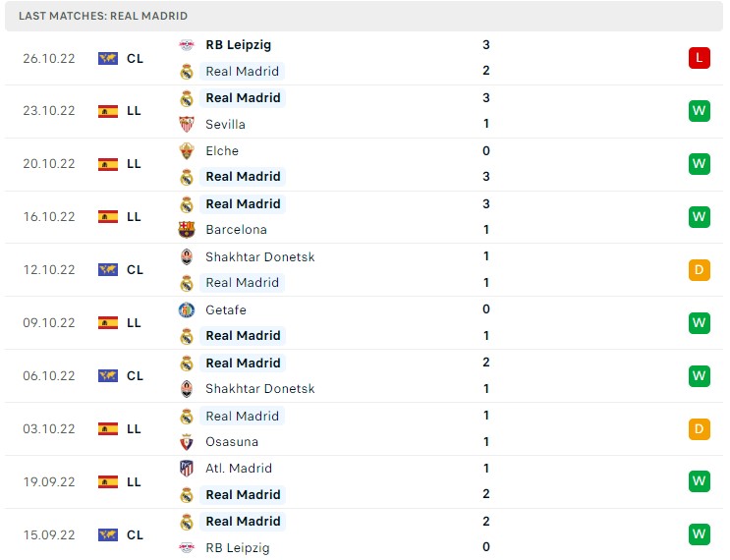
Task: Click the W badge for the Sevilla match
Action: 699,111
